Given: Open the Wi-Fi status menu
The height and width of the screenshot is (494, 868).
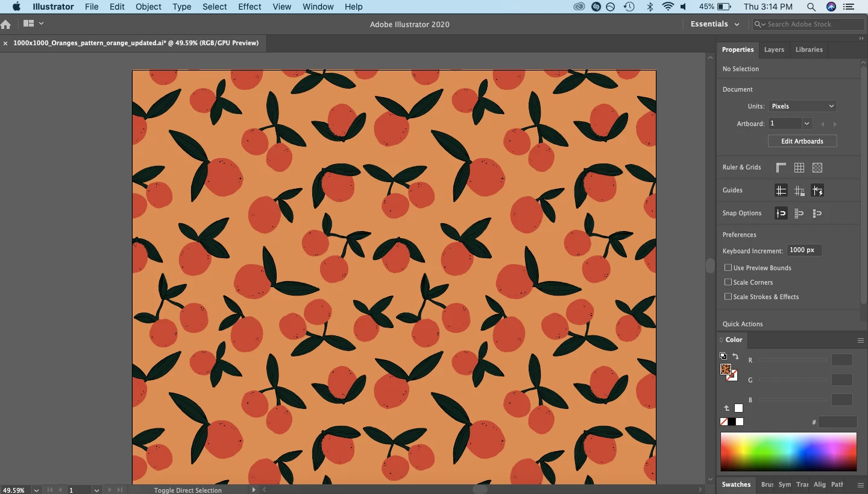Looking at the screenshot, I should pos(667,7).
